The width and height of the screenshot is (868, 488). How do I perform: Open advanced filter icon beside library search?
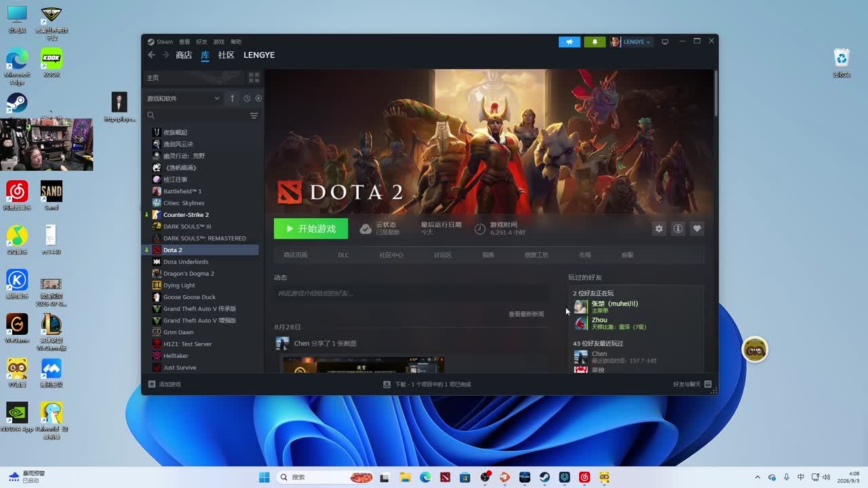click(254, 116)
